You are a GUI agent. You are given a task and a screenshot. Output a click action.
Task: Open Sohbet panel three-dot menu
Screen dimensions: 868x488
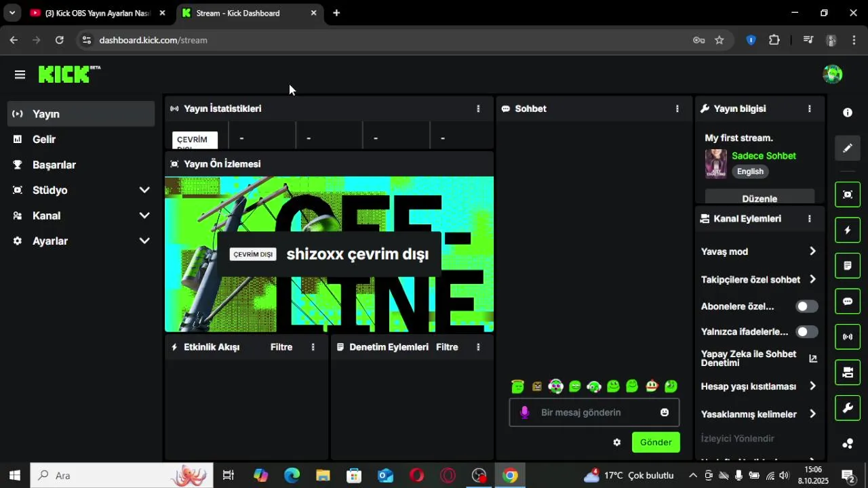[677, 108]
